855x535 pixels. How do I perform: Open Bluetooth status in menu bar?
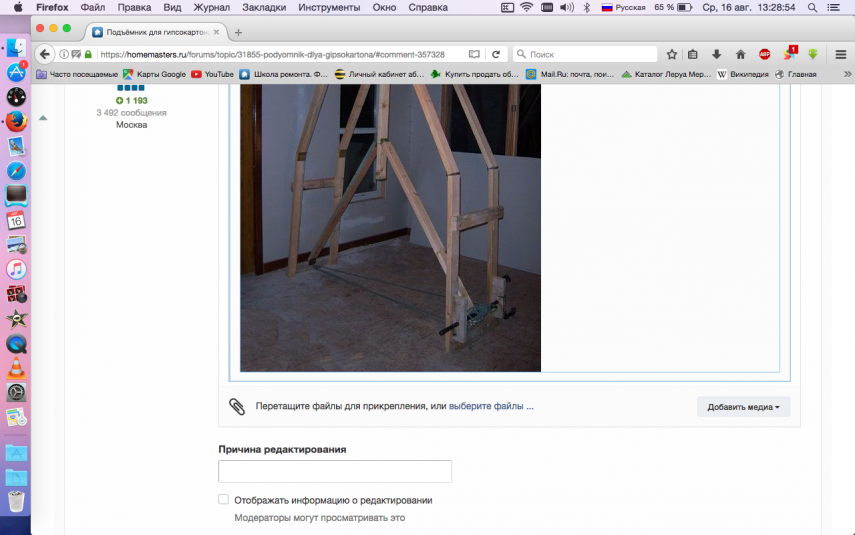[587, 8]
